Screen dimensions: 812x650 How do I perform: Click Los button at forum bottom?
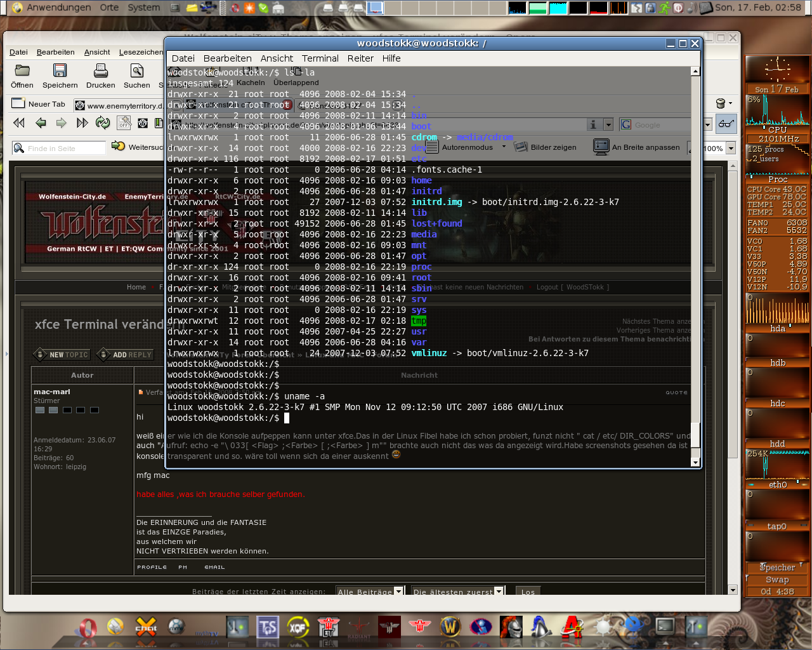pyautogui.click(x=528, y=591)
